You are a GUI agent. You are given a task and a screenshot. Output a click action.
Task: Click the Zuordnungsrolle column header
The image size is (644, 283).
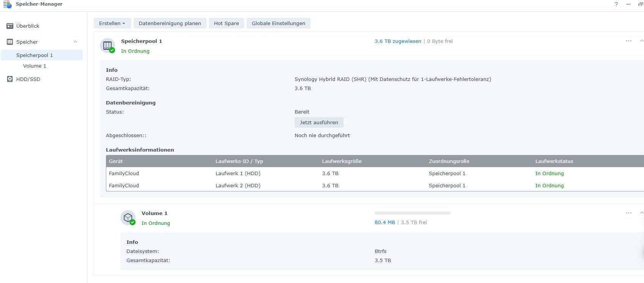point(449,161)
